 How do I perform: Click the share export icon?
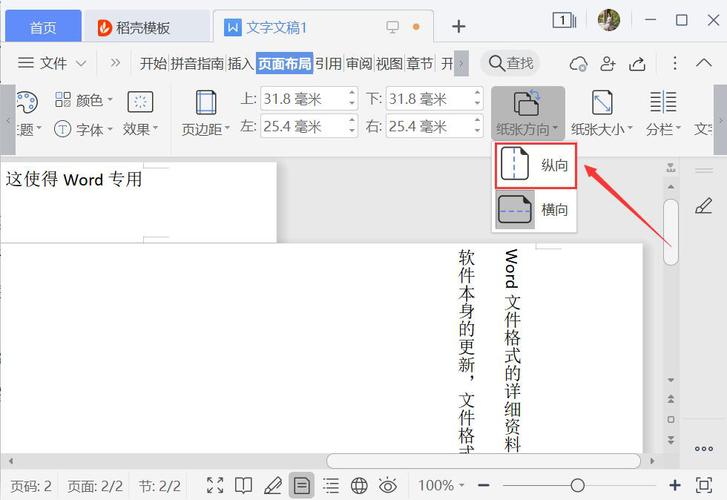637,64
